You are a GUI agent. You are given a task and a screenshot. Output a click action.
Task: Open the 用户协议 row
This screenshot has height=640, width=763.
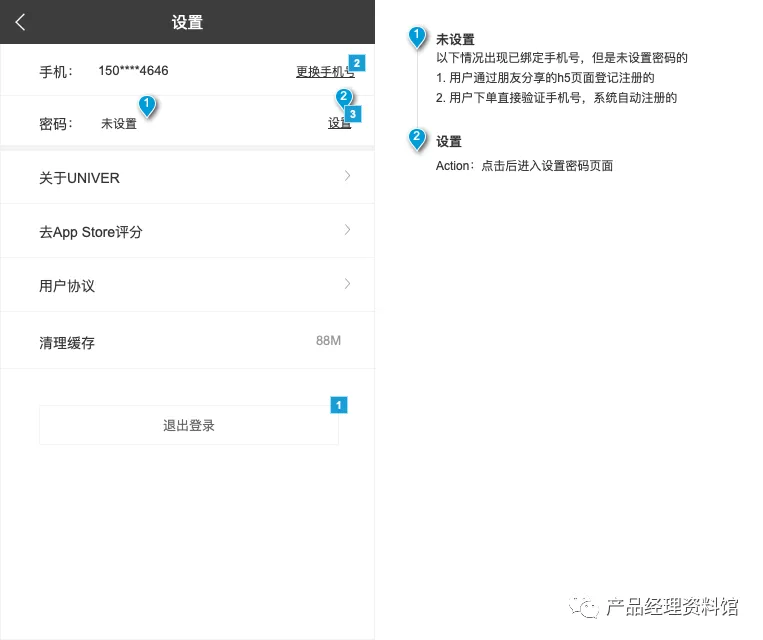(187, 285)
